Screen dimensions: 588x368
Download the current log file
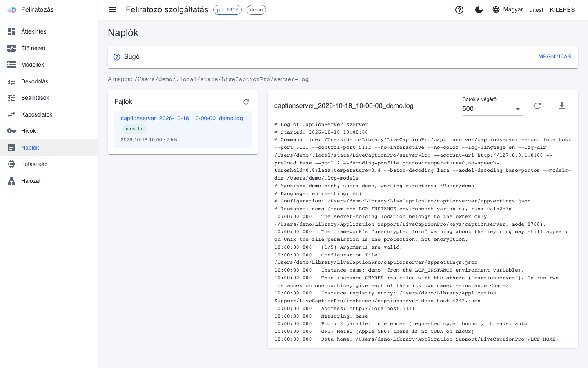(562, 106)
